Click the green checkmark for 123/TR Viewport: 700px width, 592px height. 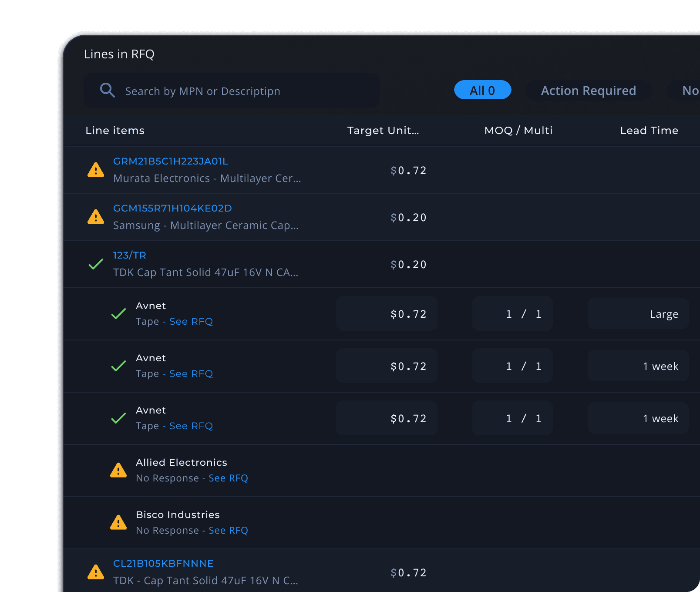[x=96, y=264]
